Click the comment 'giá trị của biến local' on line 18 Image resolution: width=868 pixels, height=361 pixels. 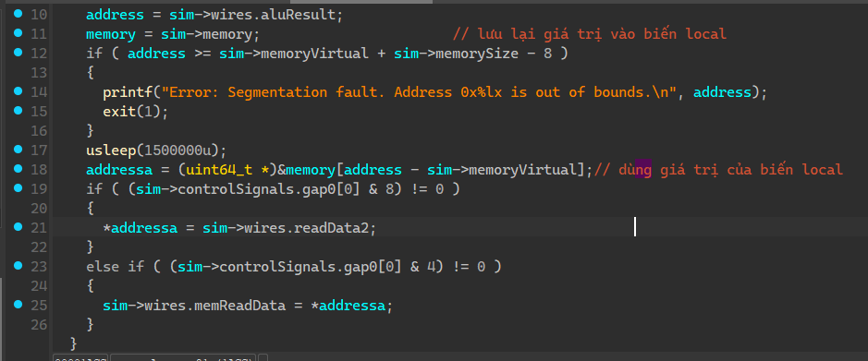pyautogui.click(x=752, y=170)
